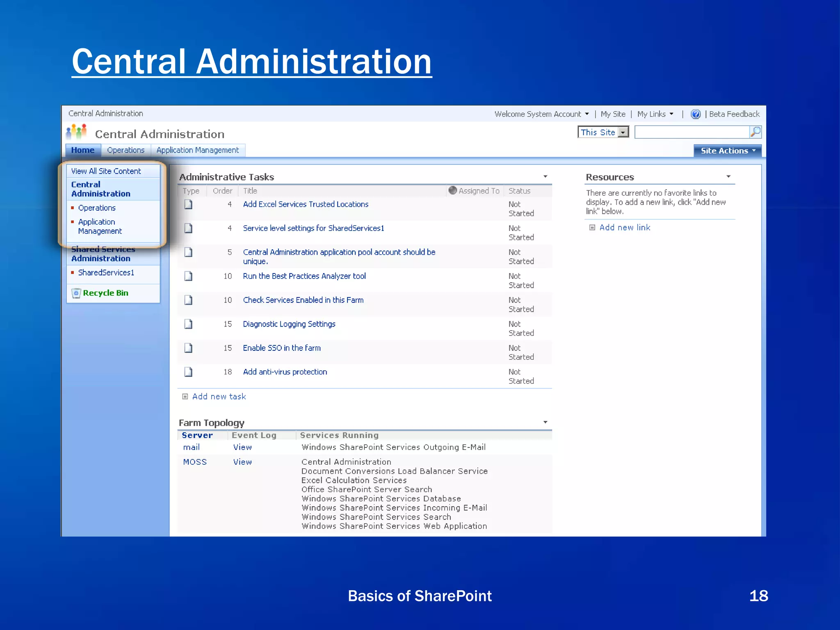The image size is (840, 630).
Task: Switch to the Application Management tab
Action: (x=198, y=150)
